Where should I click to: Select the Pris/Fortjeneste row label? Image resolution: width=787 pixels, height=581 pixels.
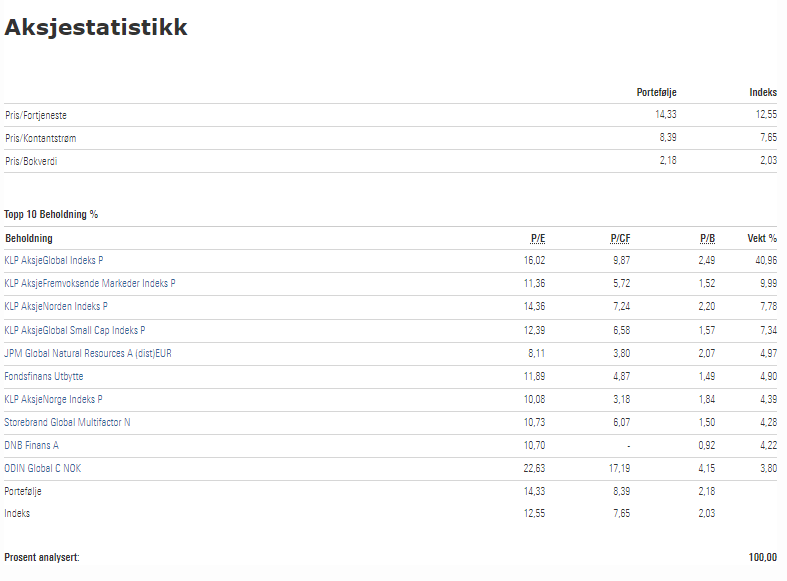coord(36,115)
